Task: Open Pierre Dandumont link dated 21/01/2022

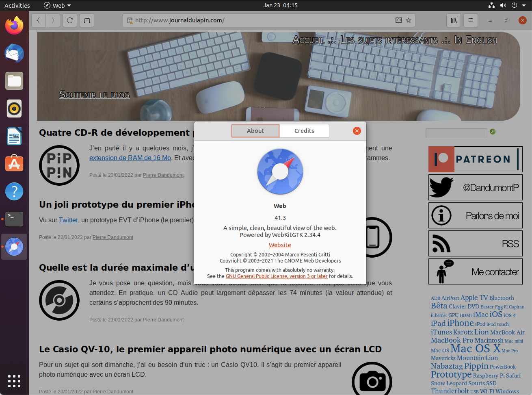Action: (x=163, y=320)
